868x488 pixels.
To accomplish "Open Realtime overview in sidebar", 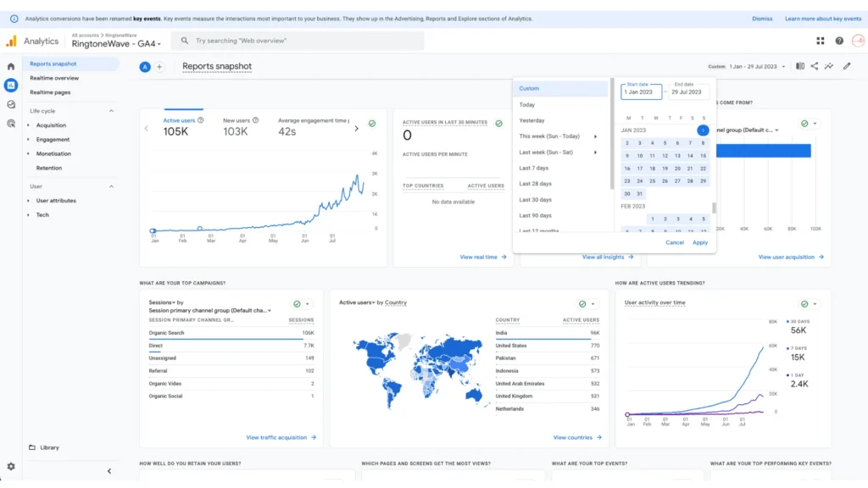I will (54, 78).
